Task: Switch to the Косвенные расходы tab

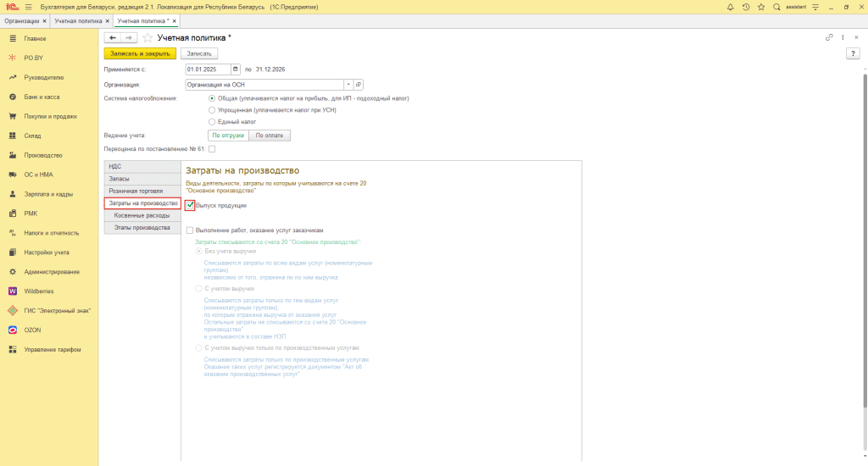Action: tap(142, 215)
